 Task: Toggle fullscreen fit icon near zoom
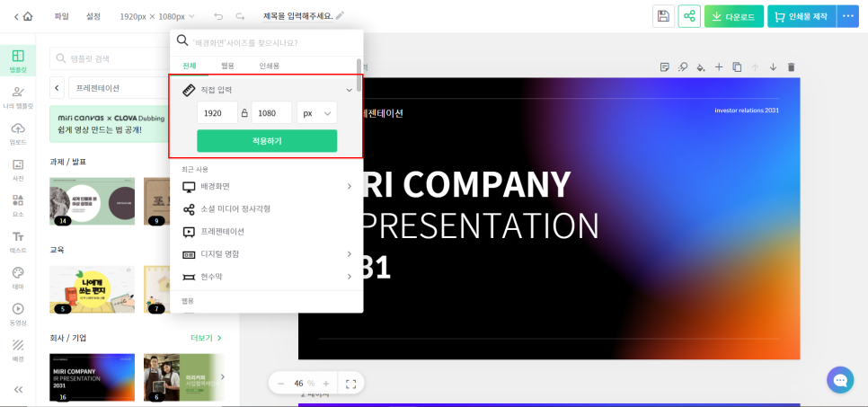point(350,383)
